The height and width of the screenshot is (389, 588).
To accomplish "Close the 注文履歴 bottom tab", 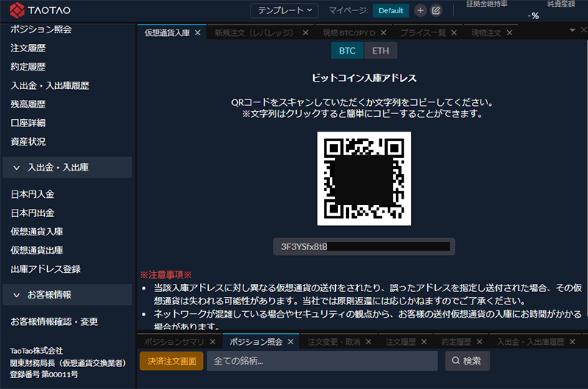I will click(x=424, y=342).
